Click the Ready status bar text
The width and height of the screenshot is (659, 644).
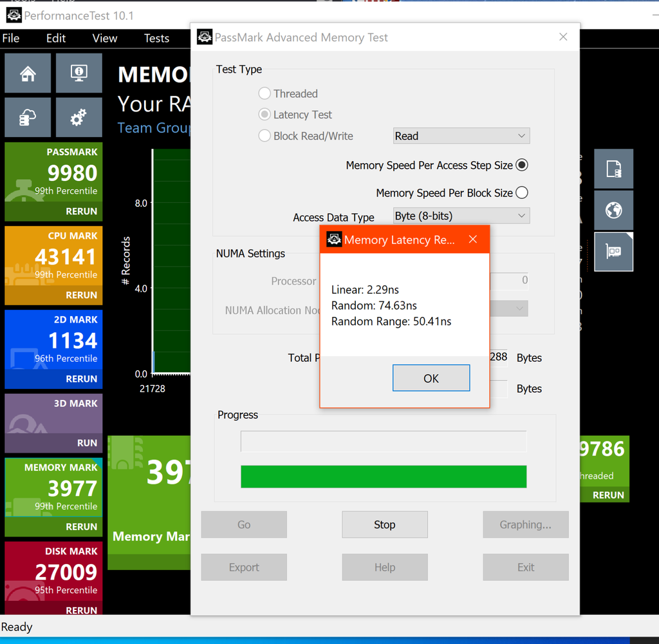click(x=17, y=627)
